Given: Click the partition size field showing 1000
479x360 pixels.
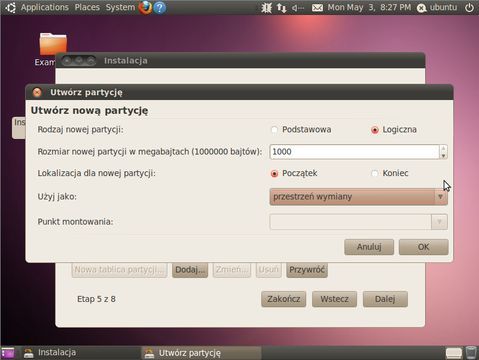Looking at the screenshot, I should [354, 152].
